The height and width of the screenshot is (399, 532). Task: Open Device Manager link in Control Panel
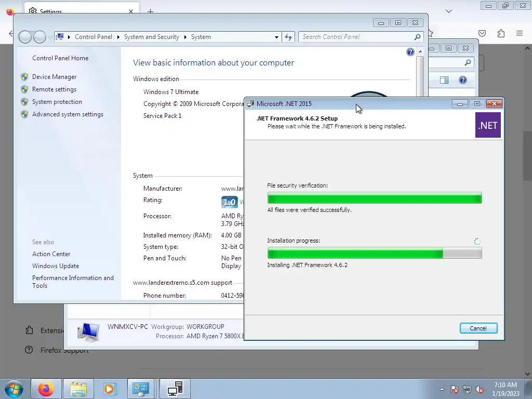(x=54, y=77)
